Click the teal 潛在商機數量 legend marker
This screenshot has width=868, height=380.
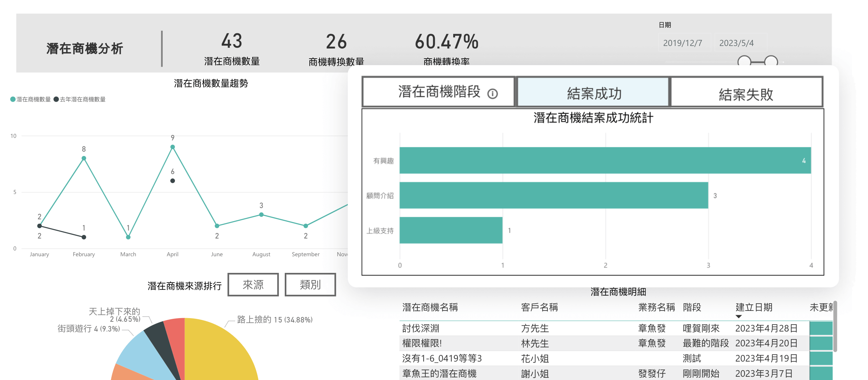13,99
